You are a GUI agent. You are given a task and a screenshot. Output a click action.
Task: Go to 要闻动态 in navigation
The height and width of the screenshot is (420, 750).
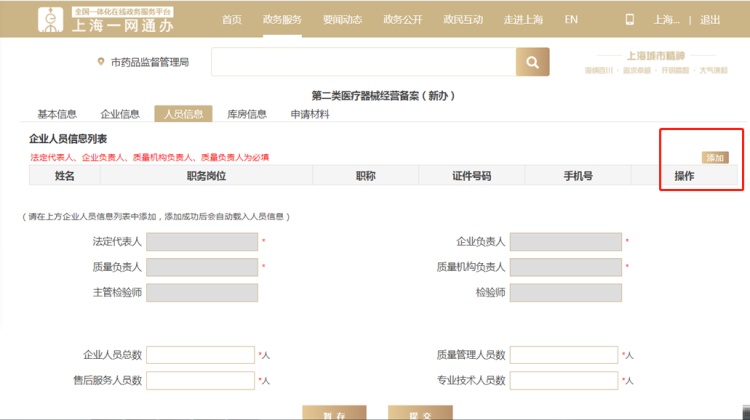tap(343, 19)
